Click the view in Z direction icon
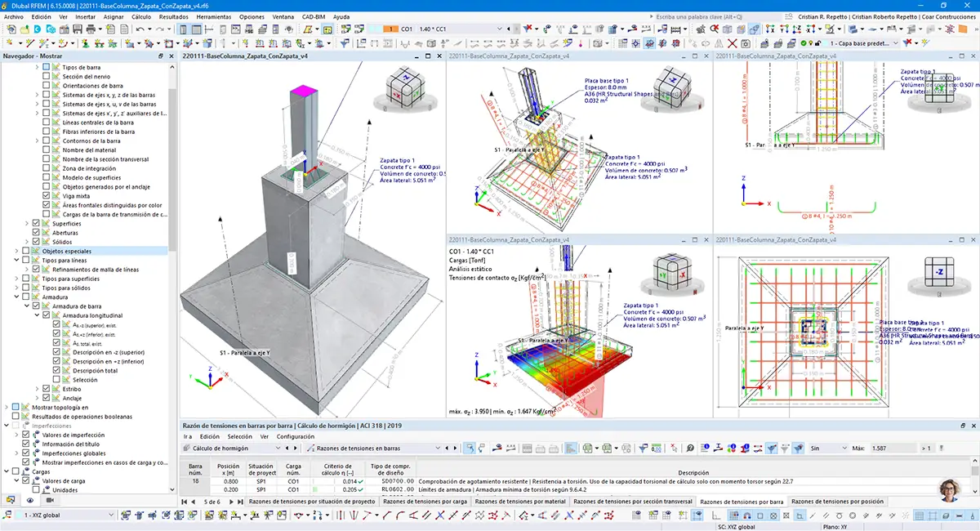Viewport: 980px width, 531px height. (x=796, y=29)
